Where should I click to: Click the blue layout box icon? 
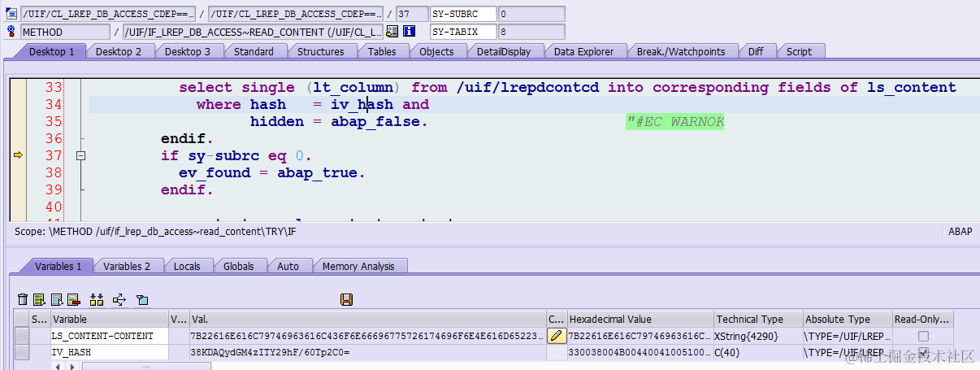(142, 300)
